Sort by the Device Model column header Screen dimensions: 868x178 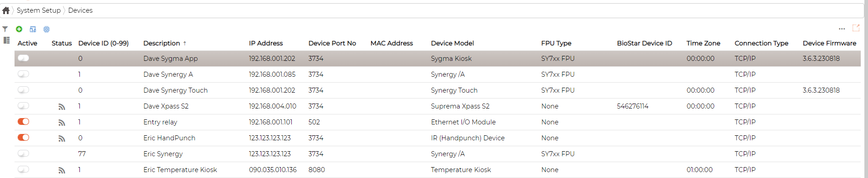click(x=452, y=43)
